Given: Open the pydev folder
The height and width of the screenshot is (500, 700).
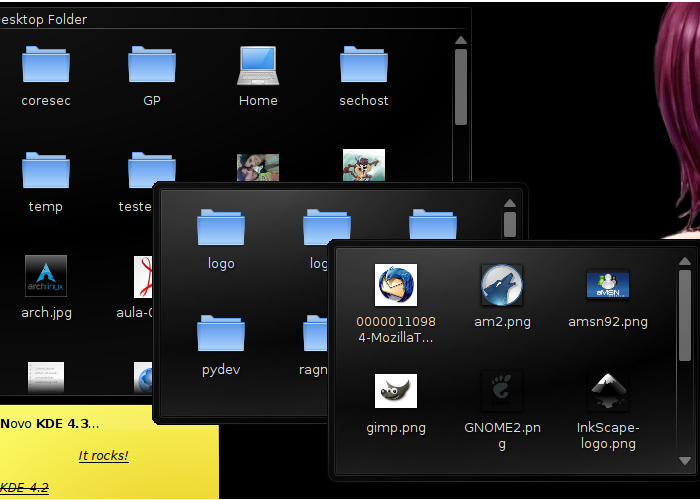Looking at the screenshot, I should click(x=221, y=333).
